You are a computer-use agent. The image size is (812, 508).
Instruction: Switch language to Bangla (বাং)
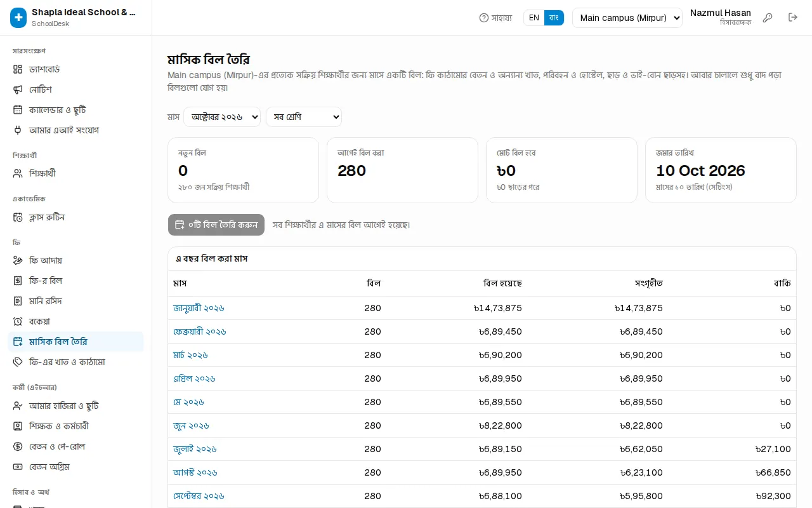[554, 18]
